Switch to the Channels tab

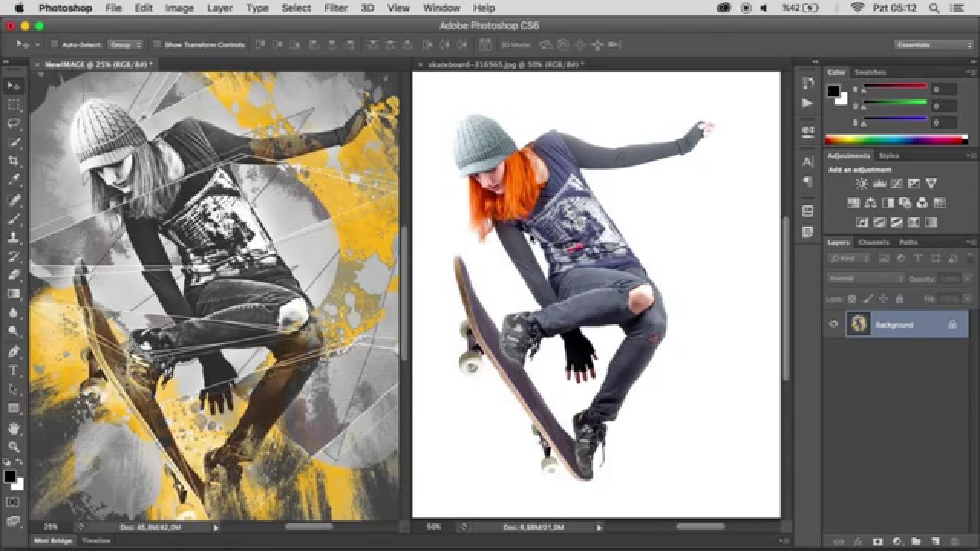pos(873,243)
